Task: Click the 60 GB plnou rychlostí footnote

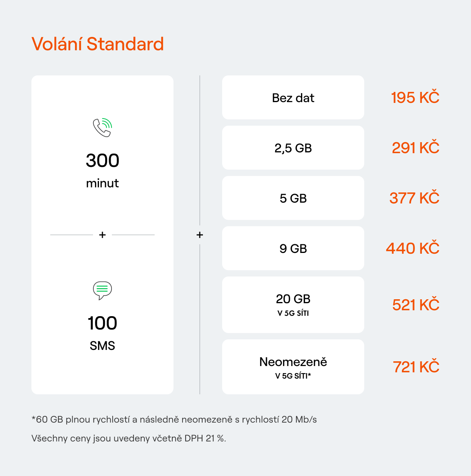Action: click(174, 419)
